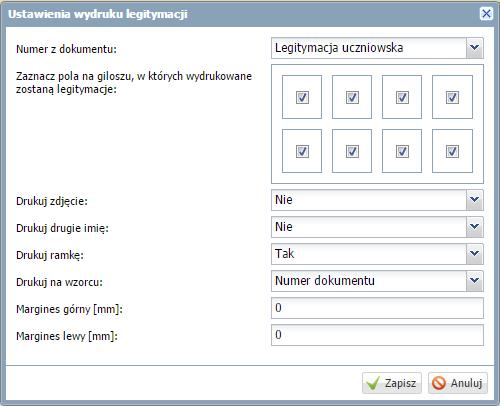500x406 pixels.
Task: Toggle the third checkbox in the top row
Action: click(x=402, y=97)
